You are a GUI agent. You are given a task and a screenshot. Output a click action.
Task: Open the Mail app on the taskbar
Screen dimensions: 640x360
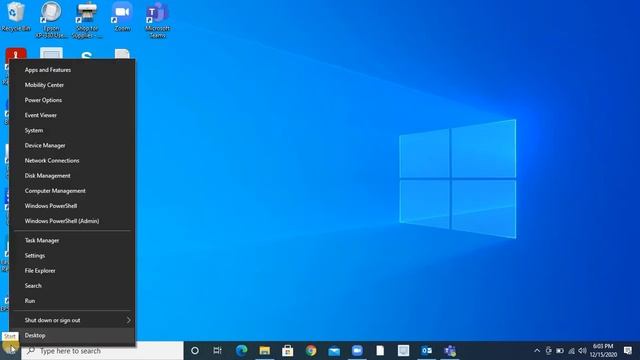[x=334, y=351]
